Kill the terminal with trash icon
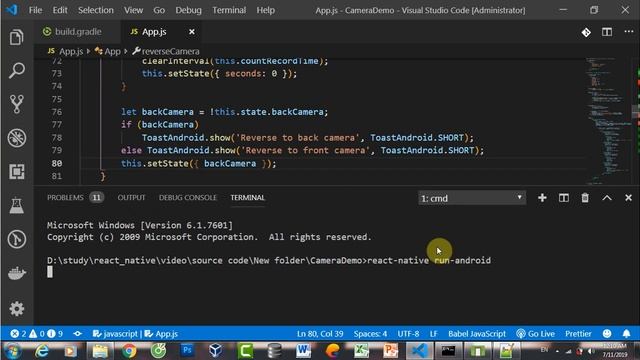The height and width of the screenshot is (360, 640). [585, 198]
